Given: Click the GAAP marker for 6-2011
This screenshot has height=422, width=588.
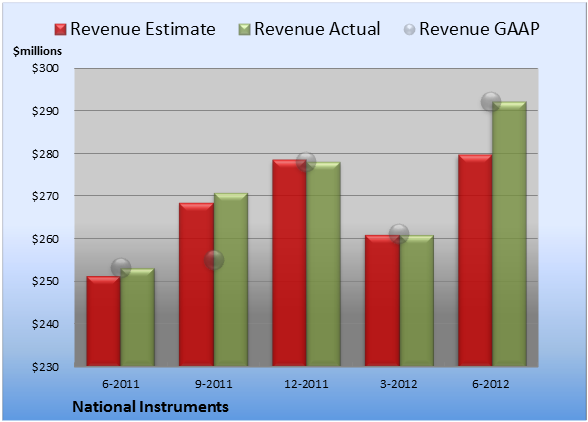Looking at the screenshot, I should pyautogui.click(x=121, y=267).
